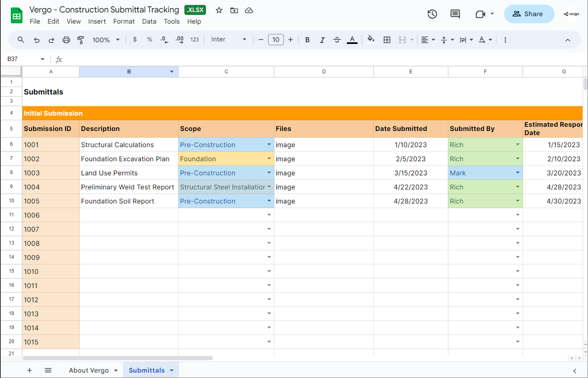Click the decrease decimal places icon
This screenshot has width=588, height=378.
pyautogui.click(x=164, y=40)
